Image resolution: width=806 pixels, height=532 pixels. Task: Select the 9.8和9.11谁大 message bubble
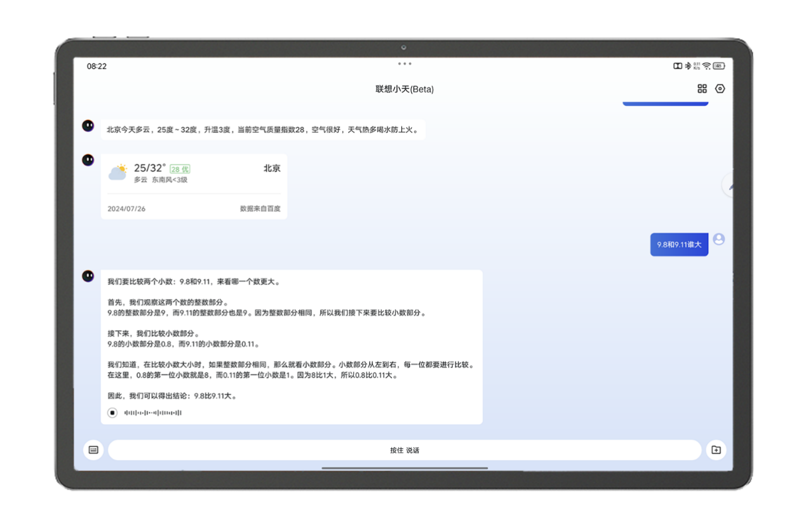coord(679,244)
